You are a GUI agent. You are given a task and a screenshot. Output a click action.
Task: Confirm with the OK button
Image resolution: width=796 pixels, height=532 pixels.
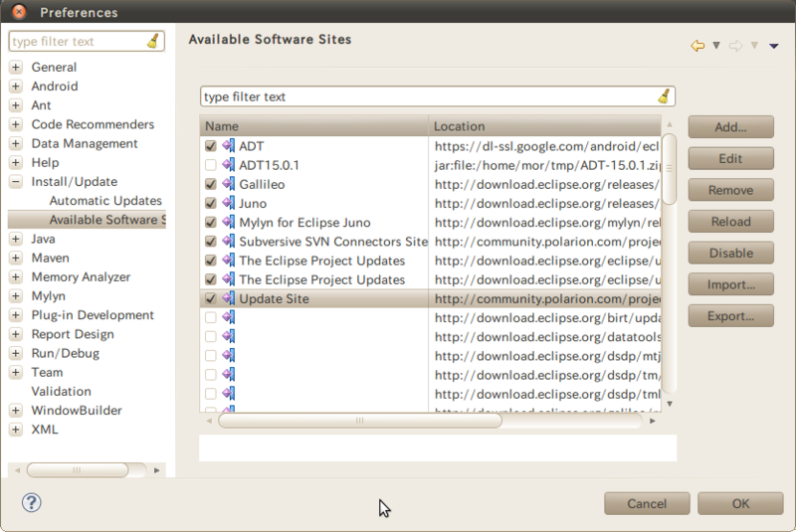(740, 503)
